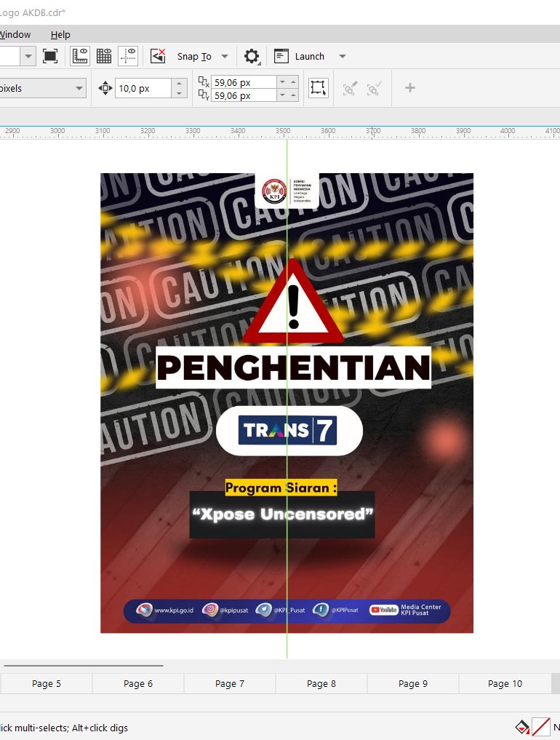Screen dimensions: 560x740
Task: Switch to the Page 7 tab
Action: tap(229, 683)
